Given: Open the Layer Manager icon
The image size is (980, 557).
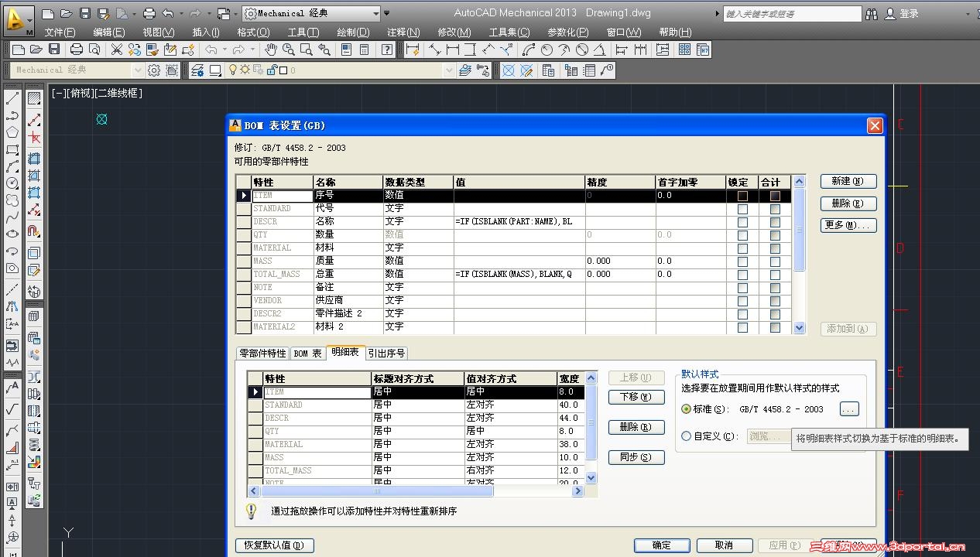Looking at the screenshot, I should (x=197, y=70).
